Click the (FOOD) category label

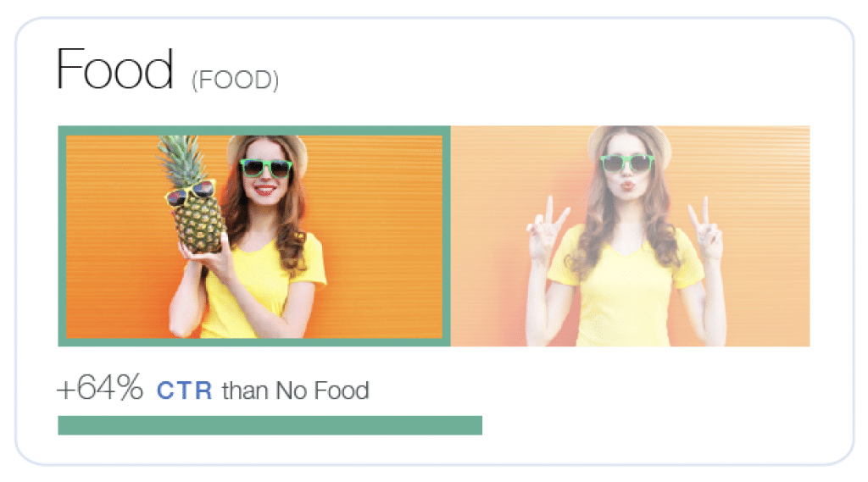pyautogui.click(x=236, y=80)
